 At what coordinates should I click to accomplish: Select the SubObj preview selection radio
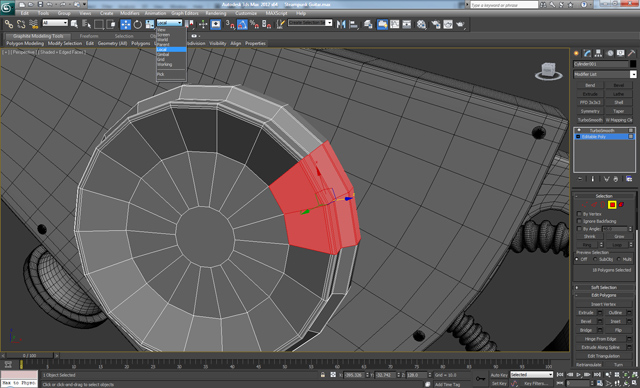595,259
